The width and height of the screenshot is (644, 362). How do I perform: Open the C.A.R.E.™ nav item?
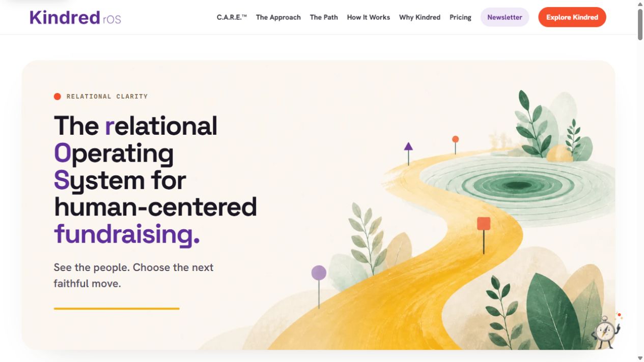232,17
